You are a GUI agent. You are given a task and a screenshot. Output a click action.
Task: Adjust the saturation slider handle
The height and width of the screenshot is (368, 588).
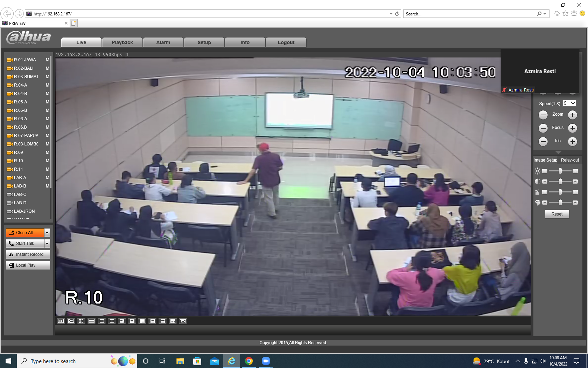pyautogui.click(x=560, y=192)
